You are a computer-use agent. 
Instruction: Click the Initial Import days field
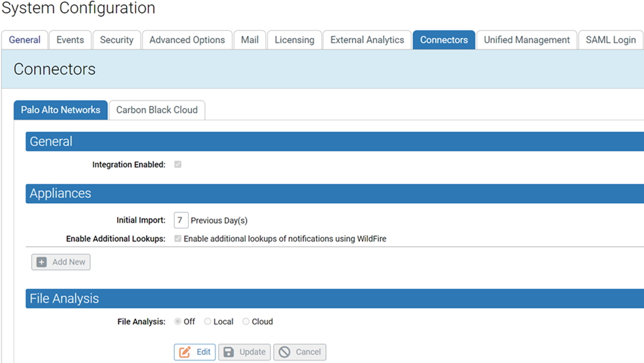(x=180, y=220)
